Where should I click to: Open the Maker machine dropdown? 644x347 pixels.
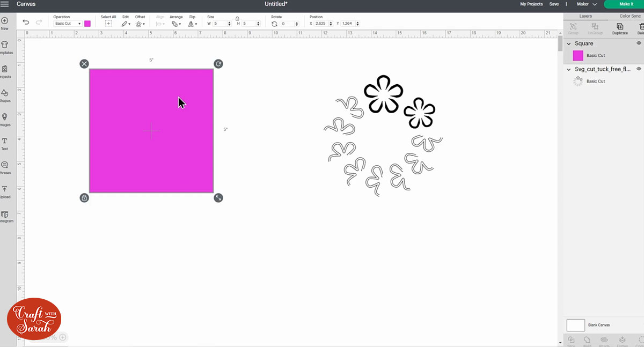click(x=587, y=4)
